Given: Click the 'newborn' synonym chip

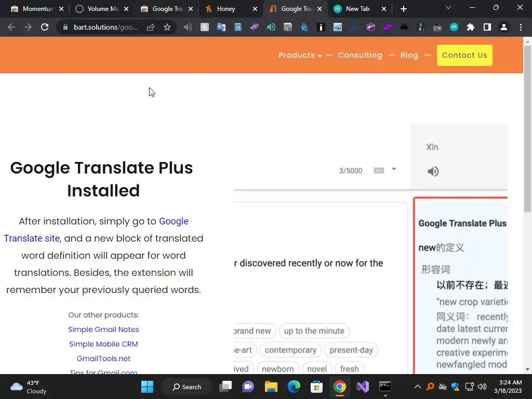Looking at the screenshot, I should tap(278, 368).
